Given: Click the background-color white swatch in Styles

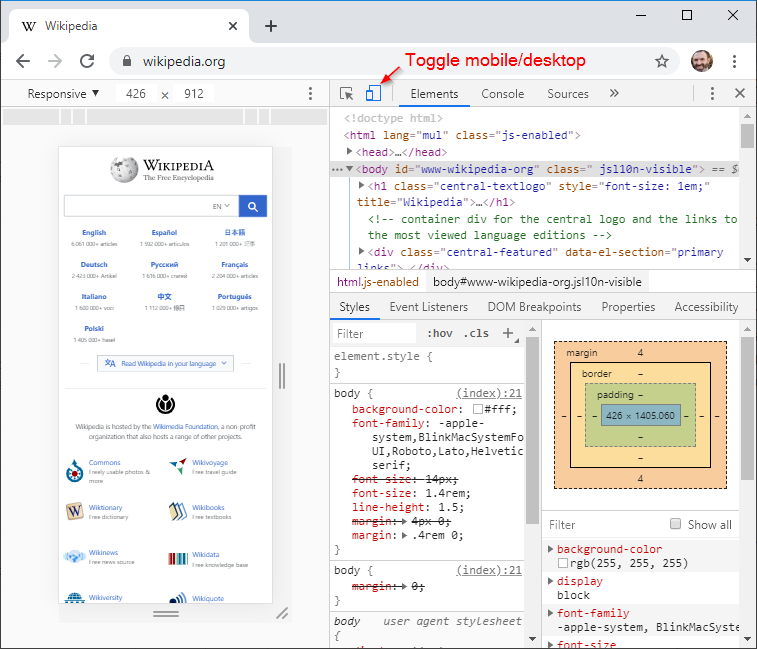Looking at the screenshot, I should pos(479,410).
